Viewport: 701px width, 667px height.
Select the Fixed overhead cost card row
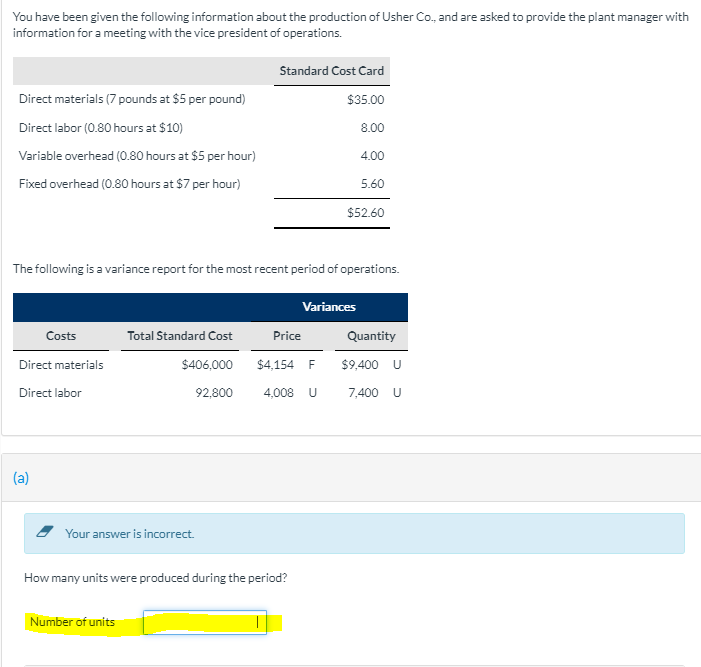tap(130, 184)
